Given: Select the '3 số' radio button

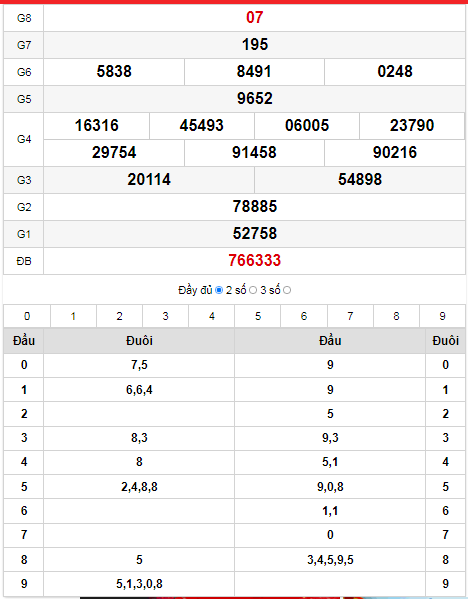Looking at the screenshot, I should pyautogui.click(x=287, y=290).
